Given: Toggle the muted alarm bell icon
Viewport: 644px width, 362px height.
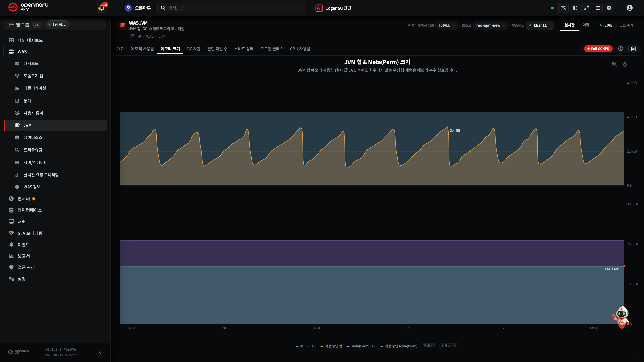Looking at the screenshot, I should point(563,8).
